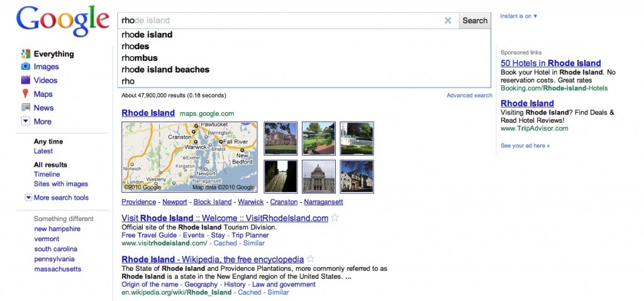Viewport: 644px width, 301px height.
Task: Open the Events sitelink
Action: pos(194,236)
